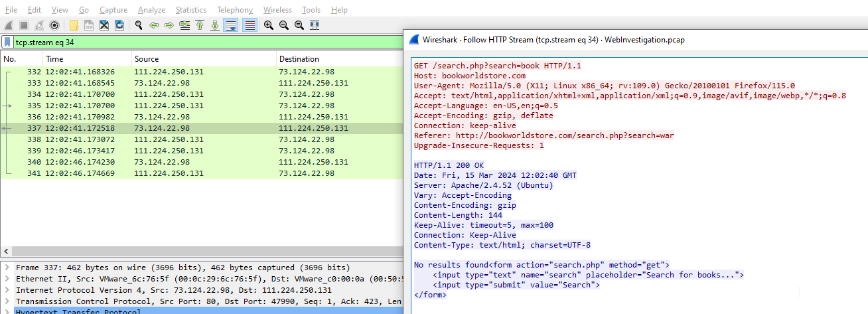Screen dimensions: 868x314
Task: Open the Analyze menu
Action: (x=152, y=10)
